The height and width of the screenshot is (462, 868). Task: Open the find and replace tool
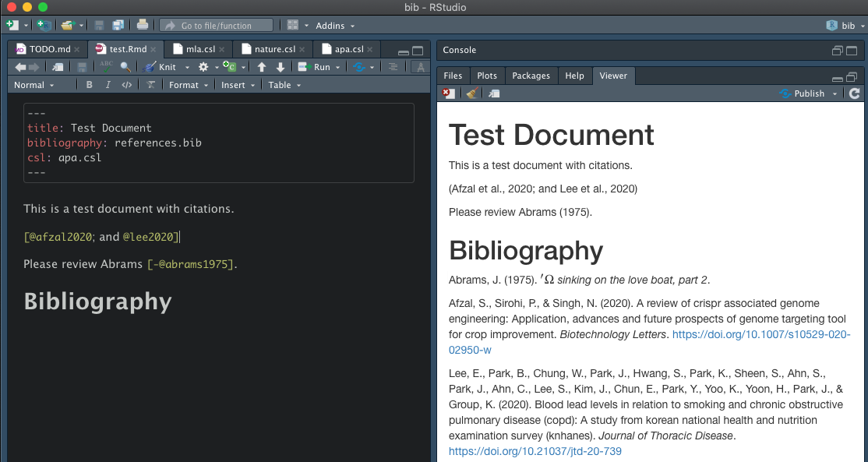click(125, 66)
